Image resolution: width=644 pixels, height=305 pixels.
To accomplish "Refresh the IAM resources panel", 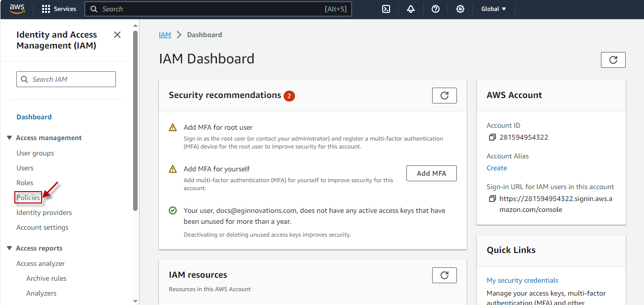I will pos(445,275).
